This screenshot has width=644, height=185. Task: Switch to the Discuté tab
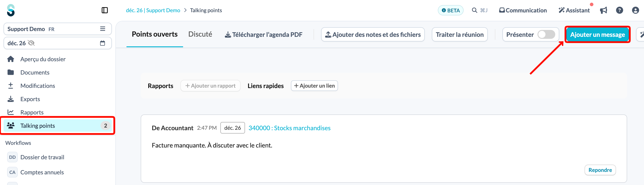pos(200,34)
